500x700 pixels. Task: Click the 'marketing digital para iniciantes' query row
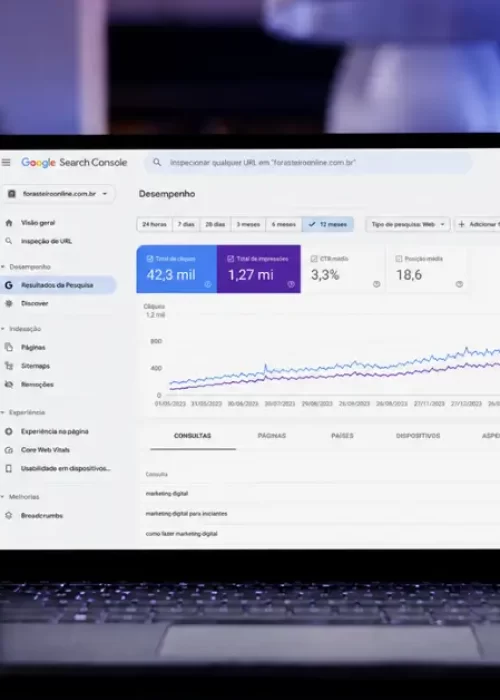(x=321, y=514)
